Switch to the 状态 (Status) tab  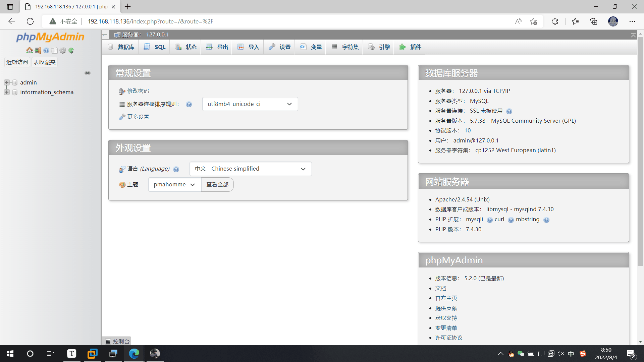pos(186,47)
